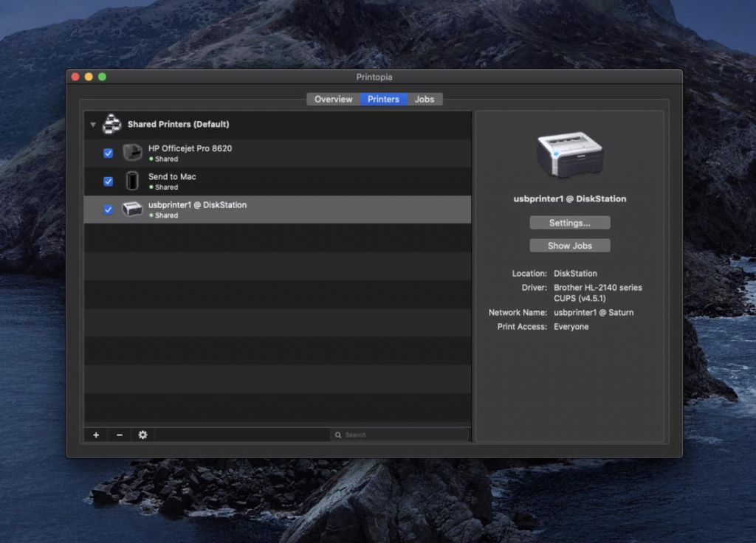Switch to the Jobs tab
The image size is (756, 543).
425,99
